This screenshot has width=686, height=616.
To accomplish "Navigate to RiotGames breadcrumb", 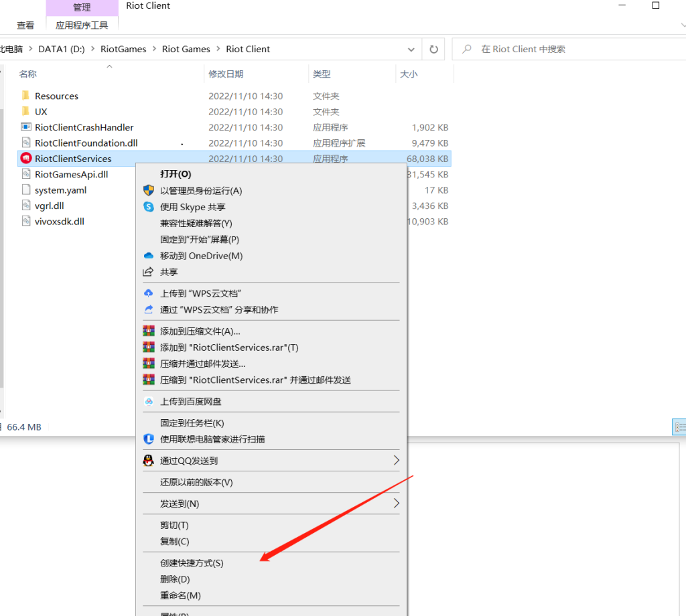I will [x=123, y=49].
